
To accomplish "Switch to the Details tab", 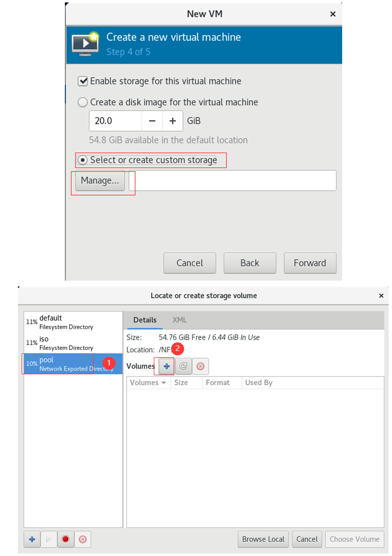I will (x=145, y=320).
